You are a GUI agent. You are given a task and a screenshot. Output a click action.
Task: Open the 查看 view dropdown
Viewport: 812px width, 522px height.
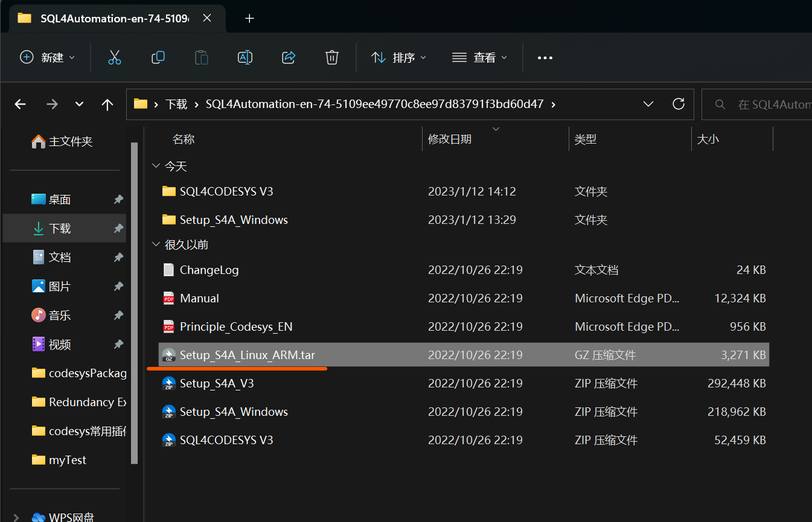tap(479, 57)
